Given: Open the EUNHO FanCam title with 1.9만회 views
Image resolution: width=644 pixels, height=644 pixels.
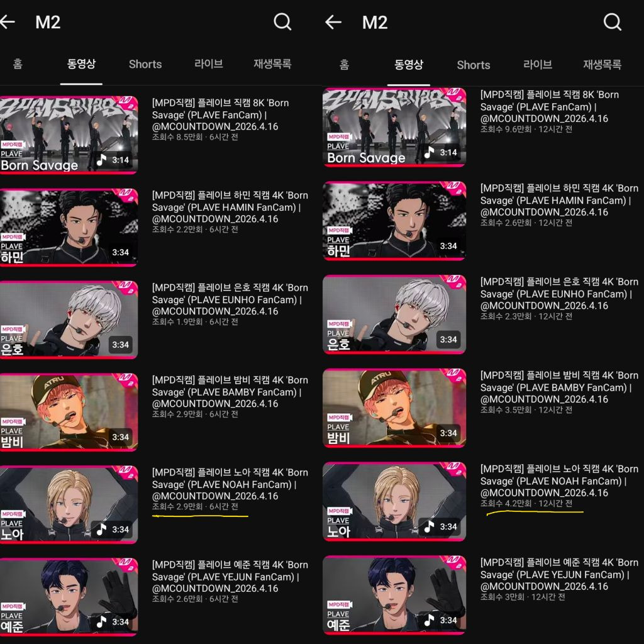Looking at the screenshot, I should pos(230,299).
